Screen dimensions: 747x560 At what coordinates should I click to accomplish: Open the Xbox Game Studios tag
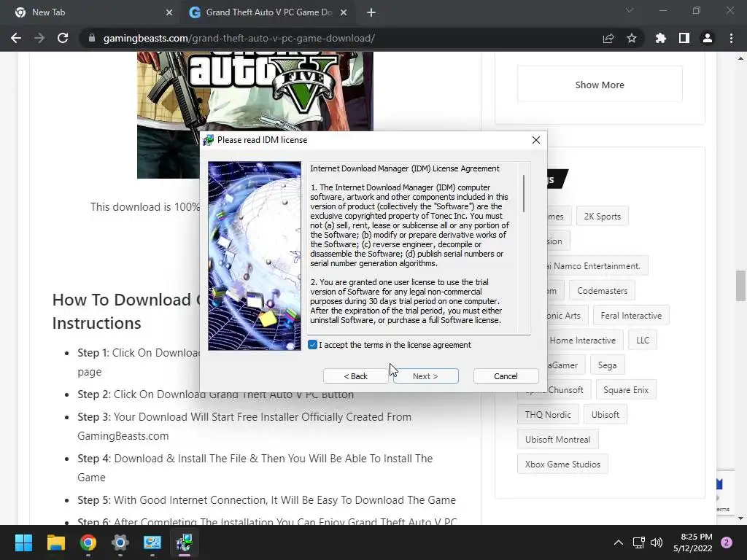(x=562, y=464)
